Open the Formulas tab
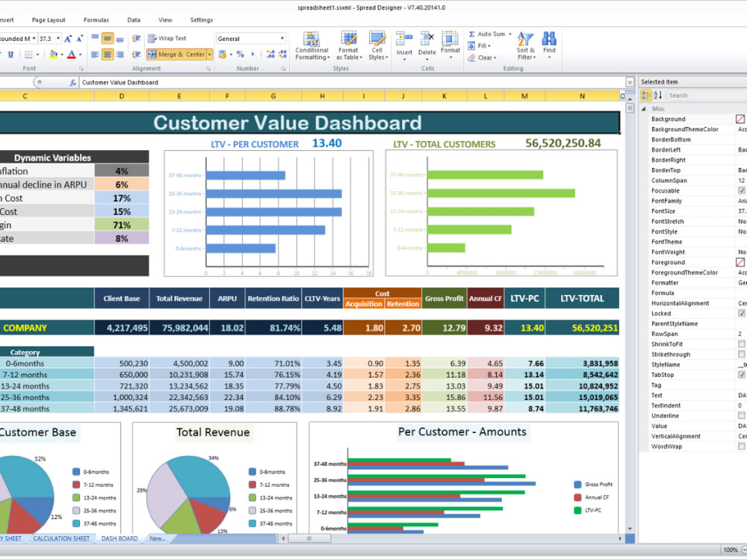The height and width of the screenshot is (560, 747). (x=96, y=20)
